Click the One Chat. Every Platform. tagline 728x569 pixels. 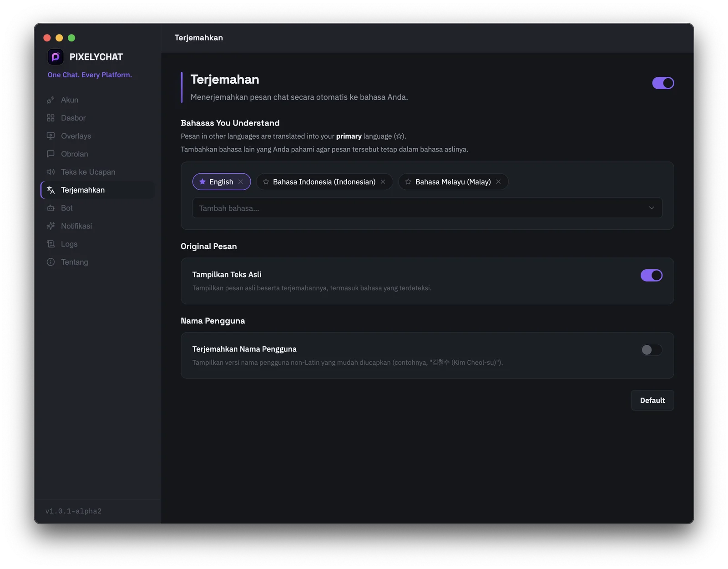[x=90, y=75]
